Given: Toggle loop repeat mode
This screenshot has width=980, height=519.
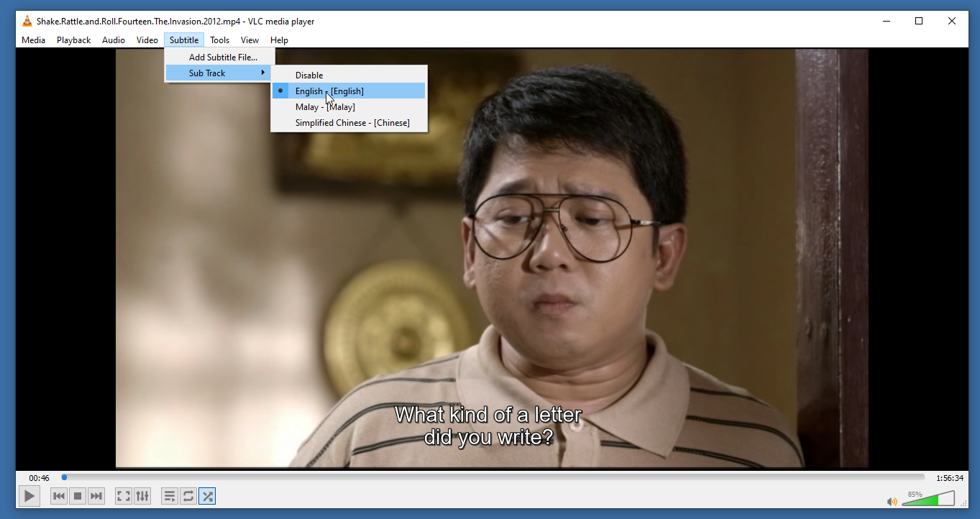Looking at the screenshot, I should click(x=188, y=496).
